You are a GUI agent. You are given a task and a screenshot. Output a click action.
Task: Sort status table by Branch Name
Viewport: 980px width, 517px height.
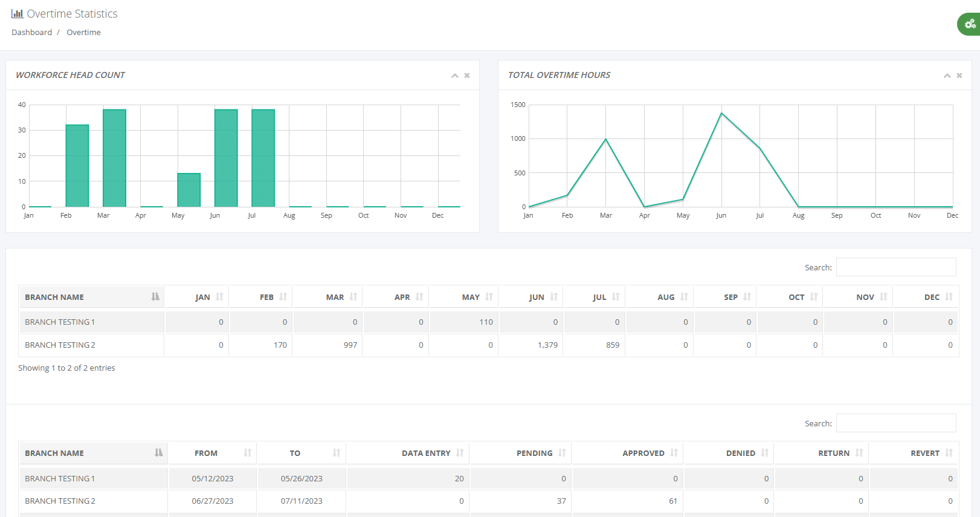click(x=93, y=453)
